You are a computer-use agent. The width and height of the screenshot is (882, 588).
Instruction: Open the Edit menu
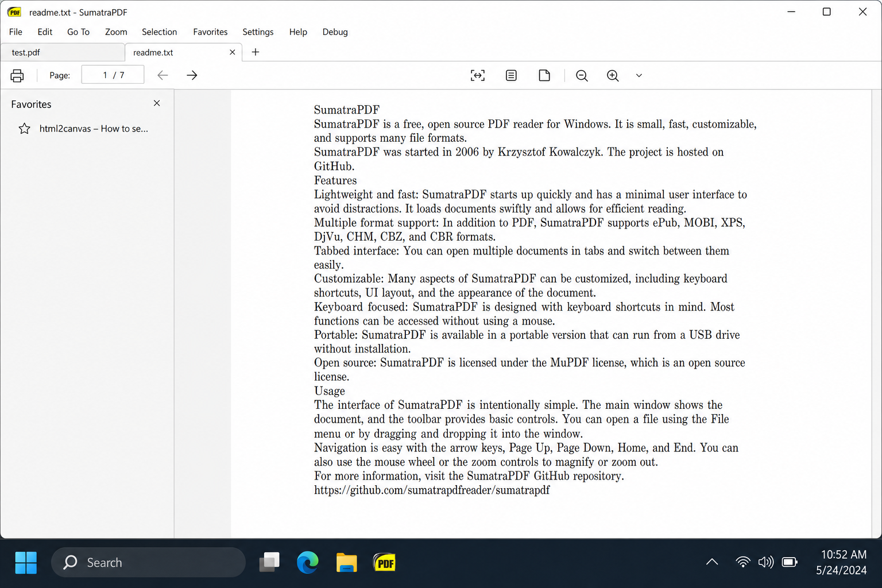click(x=45, y=32)
